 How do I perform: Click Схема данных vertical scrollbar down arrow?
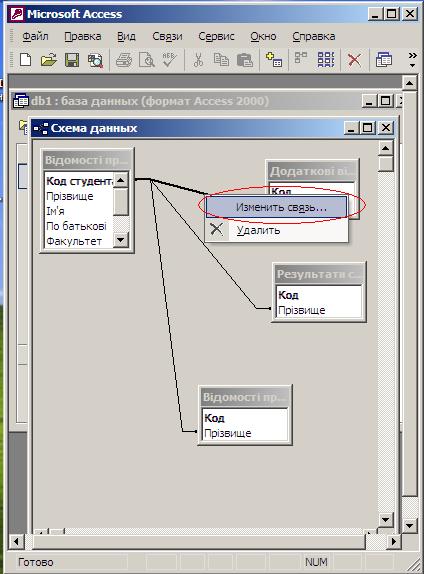(x=385, y=519)
